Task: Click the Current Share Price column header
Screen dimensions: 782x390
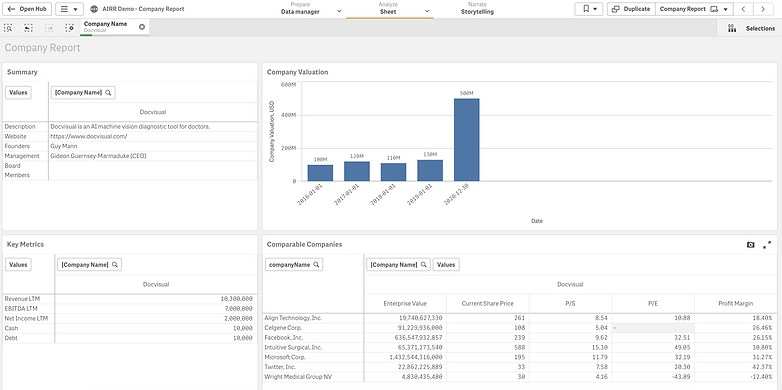Action: (x=487, y=303)
